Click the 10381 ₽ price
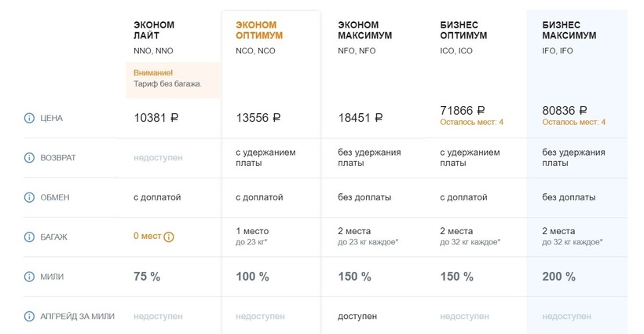This screenshot has height=334, width=644. [x=156, y=118]
